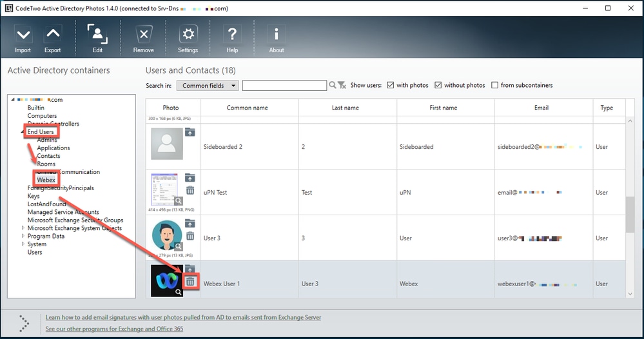Click the upload photo icon for User 3
This screenshot has width=644, height=339.
[190, 223]
